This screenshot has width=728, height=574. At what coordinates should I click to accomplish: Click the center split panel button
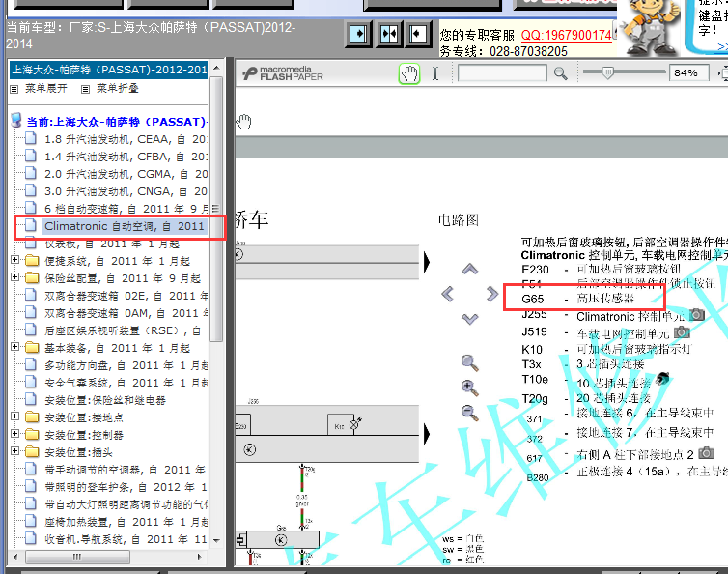pyautogui.click(x=388, y=34)
